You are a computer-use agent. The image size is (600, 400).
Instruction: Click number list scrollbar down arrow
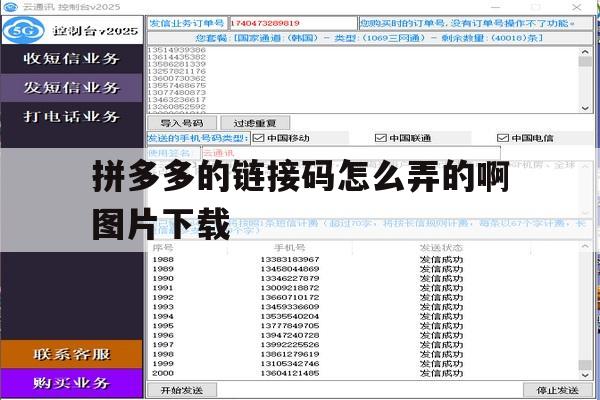click(585, 108)
